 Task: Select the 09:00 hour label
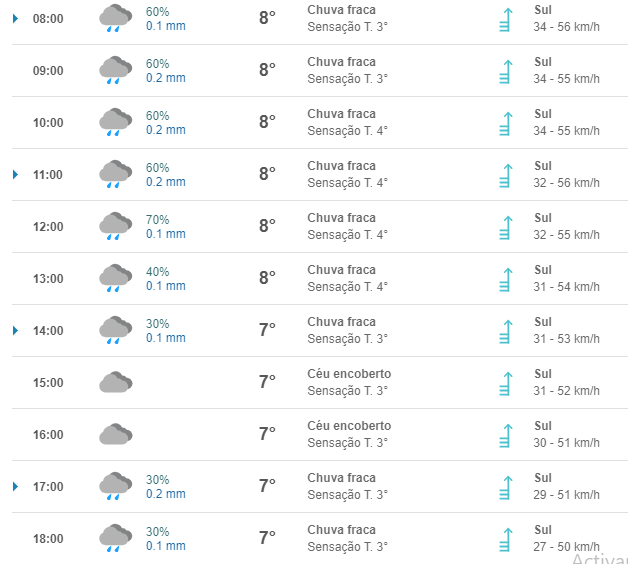pyautogui.click(x=48, y=71)
